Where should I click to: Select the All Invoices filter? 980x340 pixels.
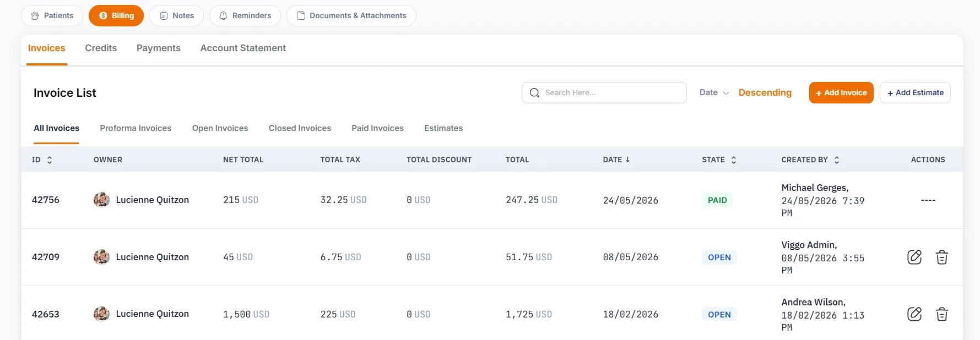pyautogui.click(x=56, y=128)
